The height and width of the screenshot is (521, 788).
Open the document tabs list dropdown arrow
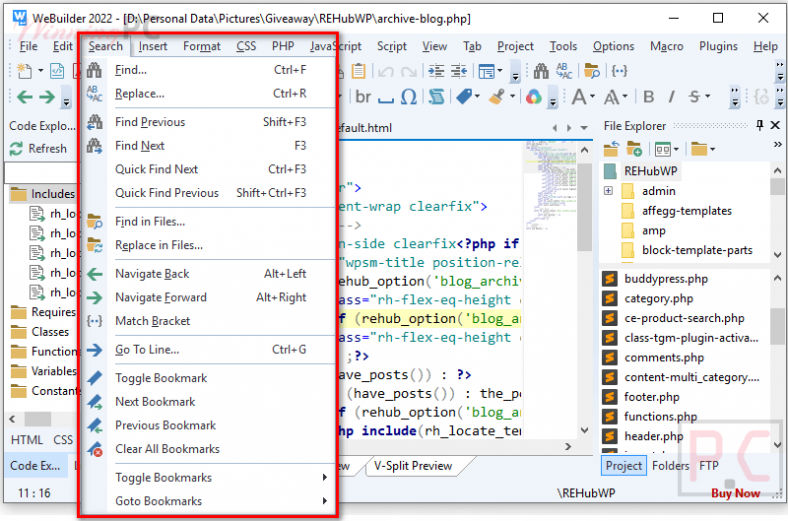[x=584, y=128]
